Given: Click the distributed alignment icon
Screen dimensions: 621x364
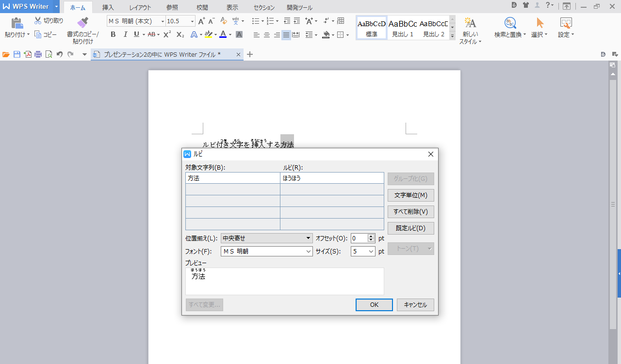Looking at the screenshot, I should pos(296,35).
